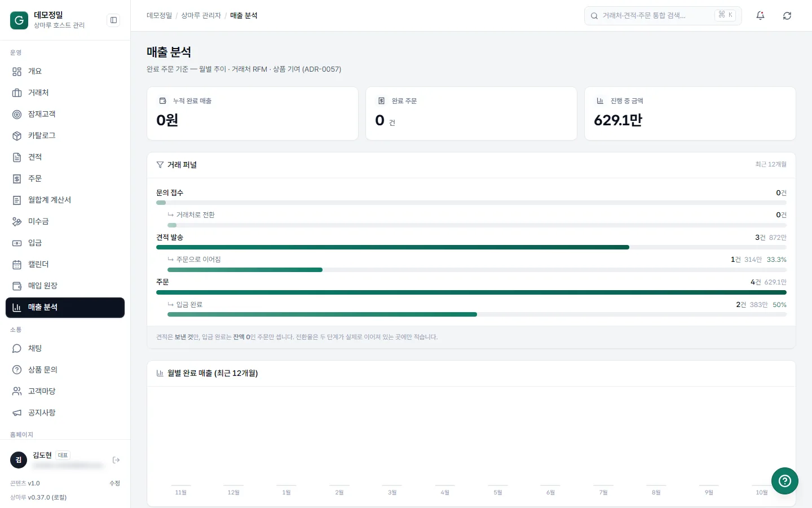Click the 완료 주문 card
The height and width of the screenshot is (508, 812).
point(471,113)
